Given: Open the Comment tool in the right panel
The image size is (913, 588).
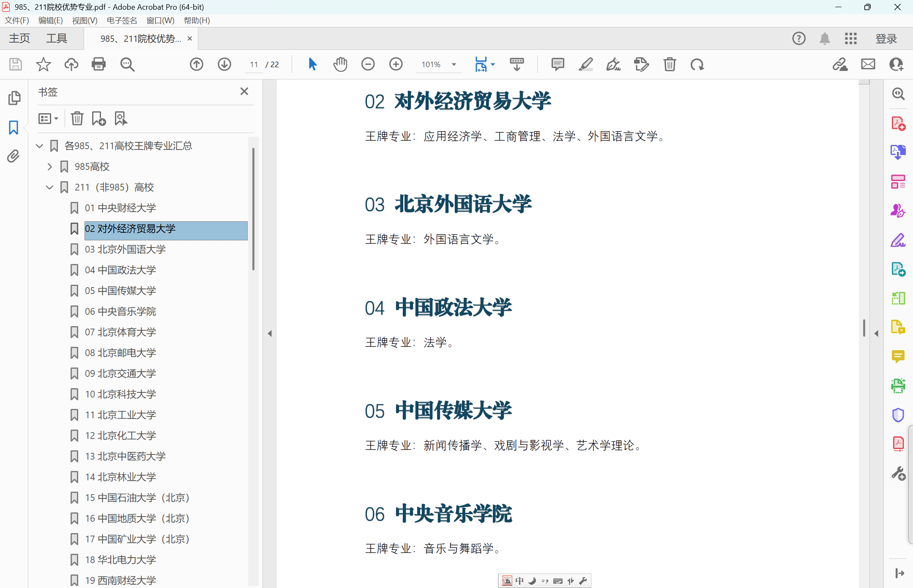Looking at the screenshot, I should point(899,356).
